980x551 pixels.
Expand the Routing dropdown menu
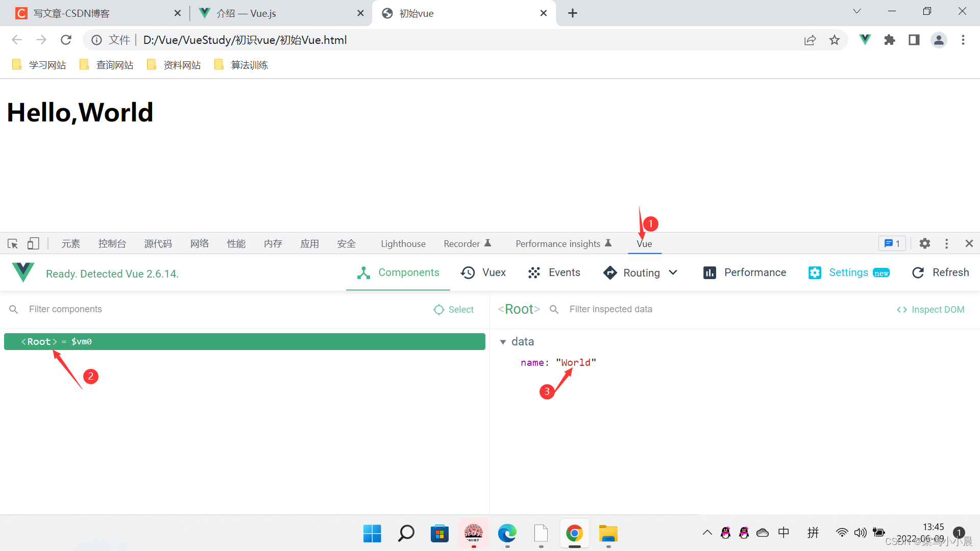(x=673, y=272)
